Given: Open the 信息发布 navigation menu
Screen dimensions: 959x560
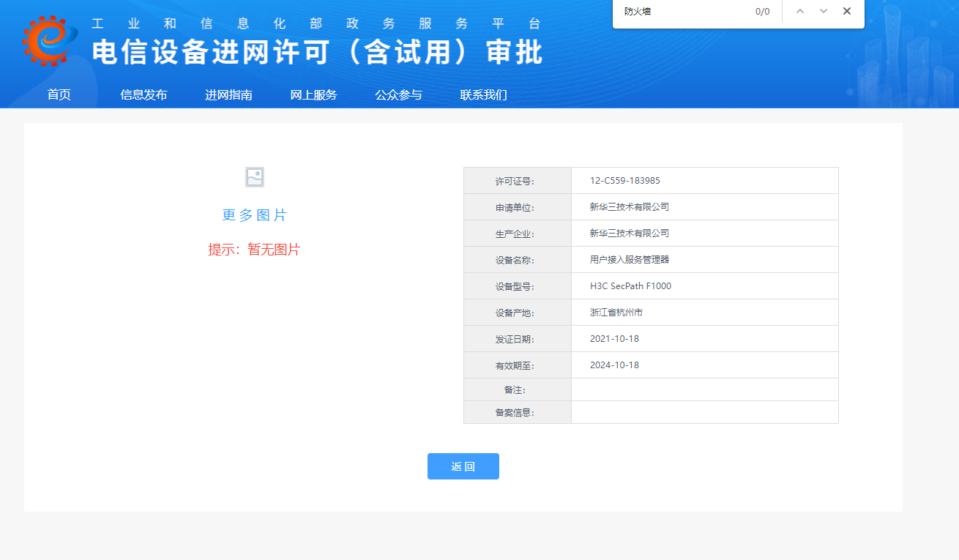Looking at the screenshot, I should point(143,94).
